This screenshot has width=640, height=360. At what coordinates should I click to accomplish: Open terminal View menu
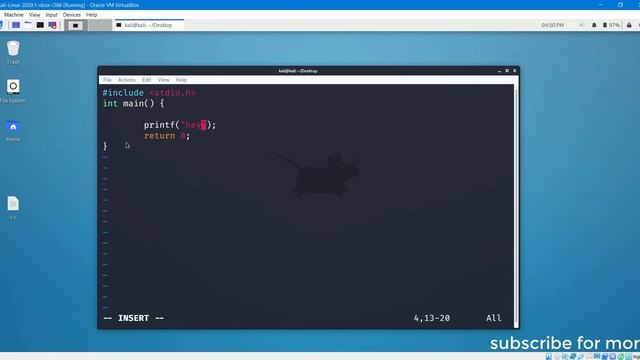pos(163,80)
